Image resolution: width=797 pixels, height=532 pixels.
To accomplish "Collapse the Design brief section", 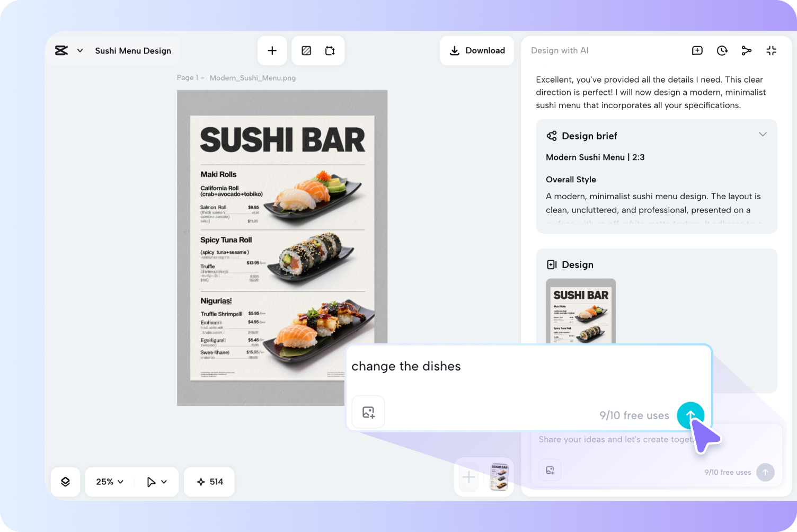I will (763, 135).
